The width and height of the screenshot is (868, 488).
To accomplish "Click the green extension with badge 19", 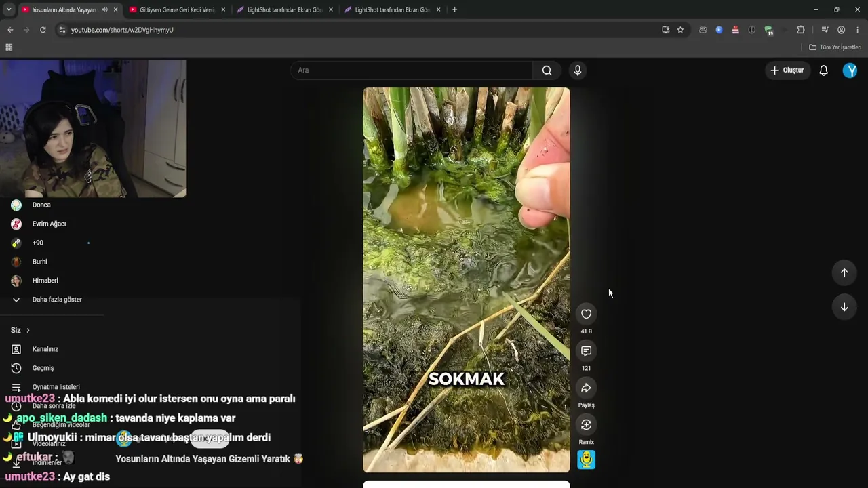I will click(x=768, y=30).
